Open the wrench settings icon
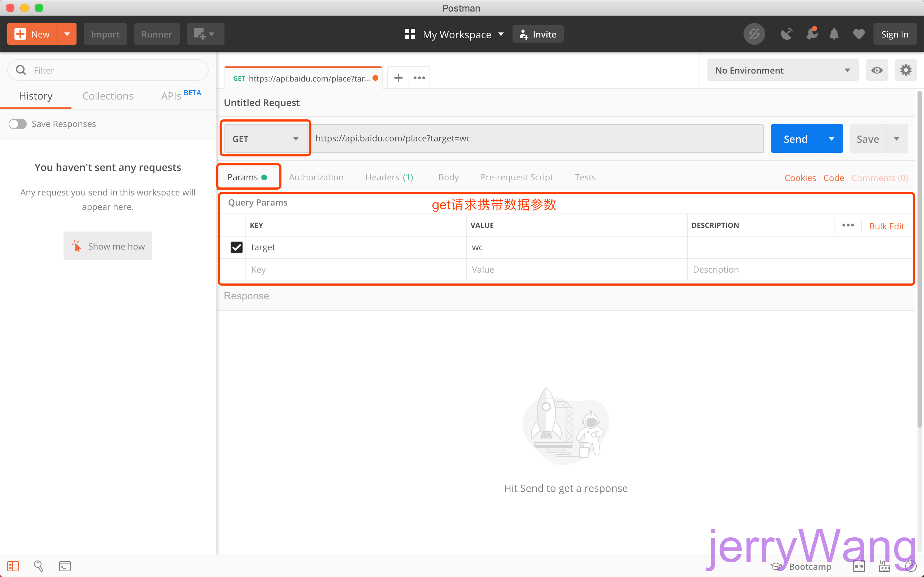924x577 pixels. pos(811,34)
